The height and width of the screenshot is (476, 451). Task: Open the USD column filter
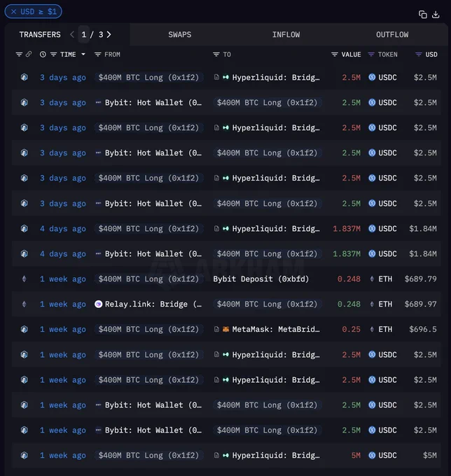419,55
